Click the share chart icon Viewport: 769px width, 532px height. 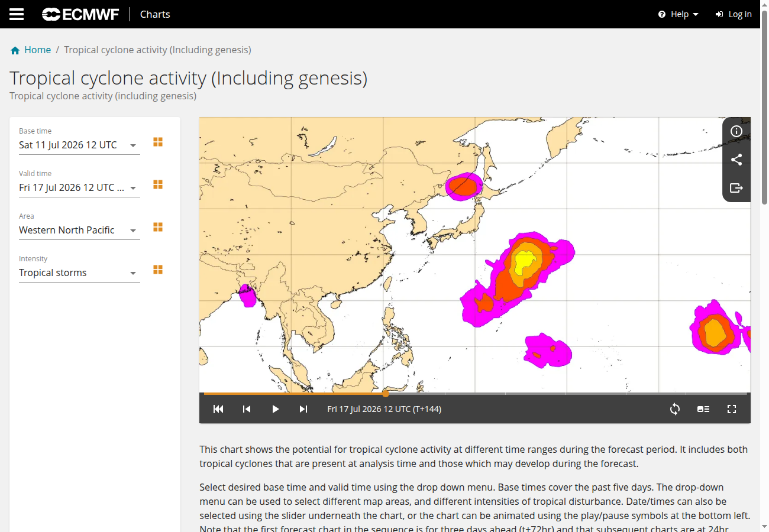[x=736, y=160]
